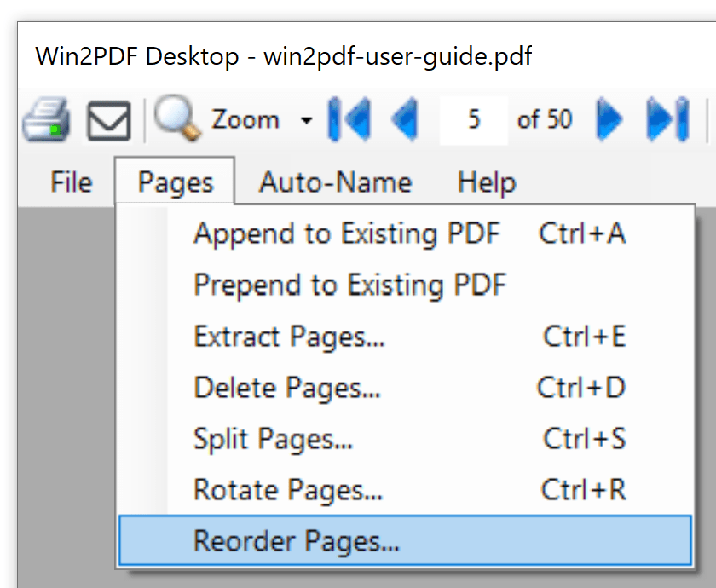Open the Auto-Name menu
The width and height of the screenshot is (716, 588).
[335, 182]
